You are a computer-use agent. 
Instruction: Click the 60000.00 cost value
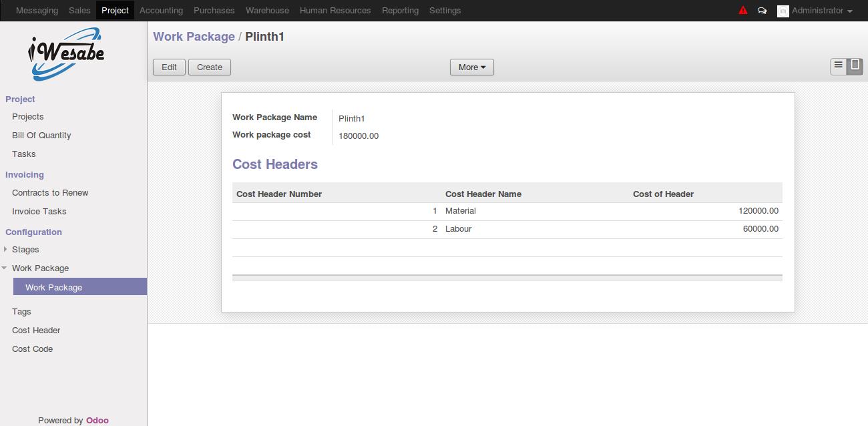tap(761, 229)
